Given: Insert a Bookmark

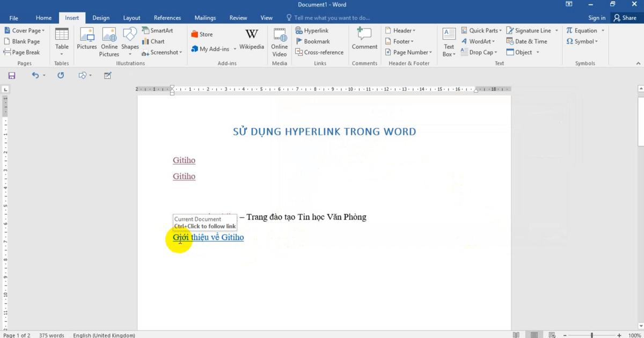Looking at the screenshot, I should (314, 41).
